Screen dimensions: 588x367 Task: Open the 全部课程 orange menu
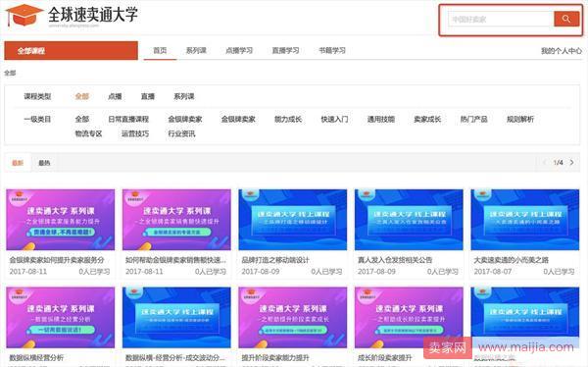click(72, 51)
